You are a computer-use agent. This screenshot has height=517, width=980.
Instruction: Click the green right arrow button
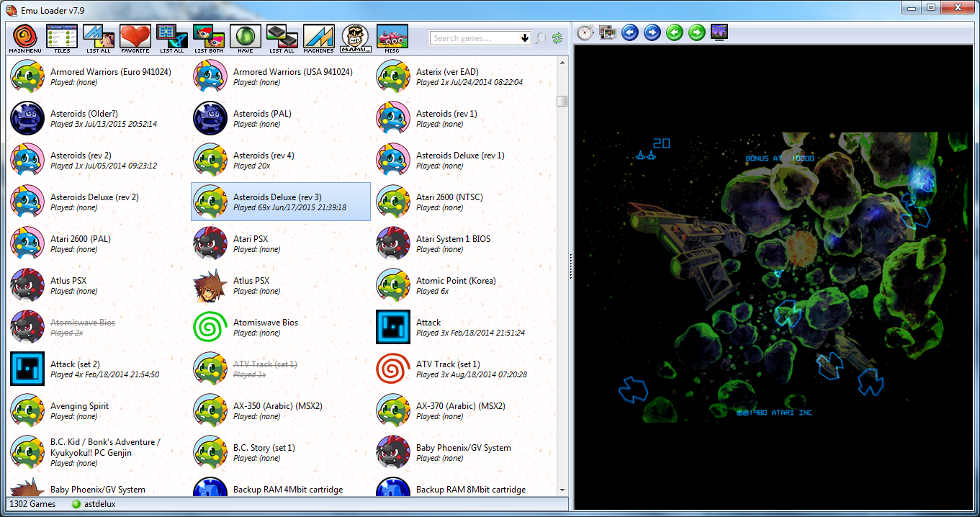(697, 32)
